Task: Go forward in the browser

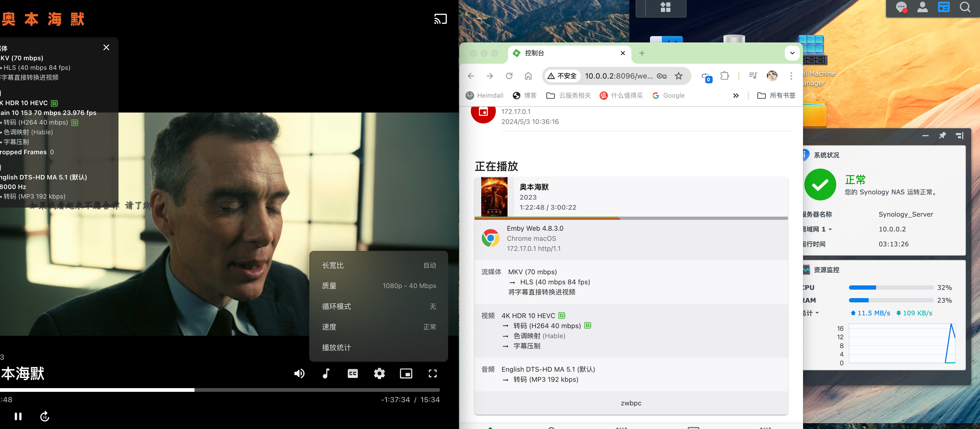Action: [x=490, y=76]
